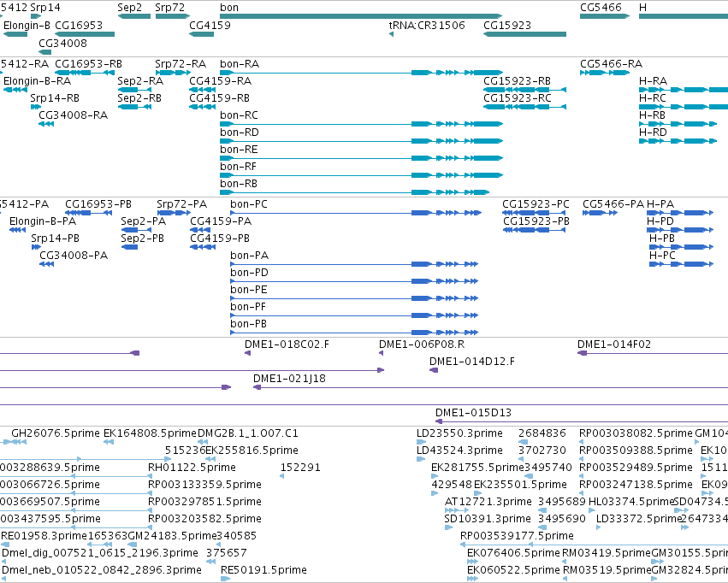Click protein label bon-PC

click(x=249, y=204)
